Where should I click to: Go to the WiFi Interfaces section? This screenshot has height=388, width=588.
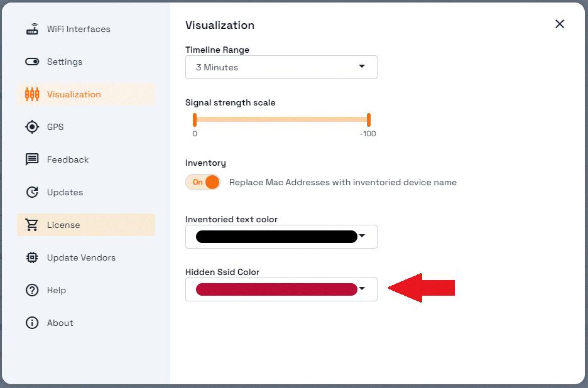click(79, 29)
